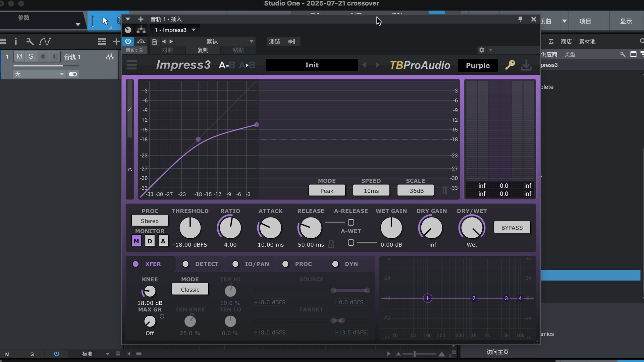Click the THRESHOLD knob
This screenshot has height=362, width=644.
[x=190, y=228]
